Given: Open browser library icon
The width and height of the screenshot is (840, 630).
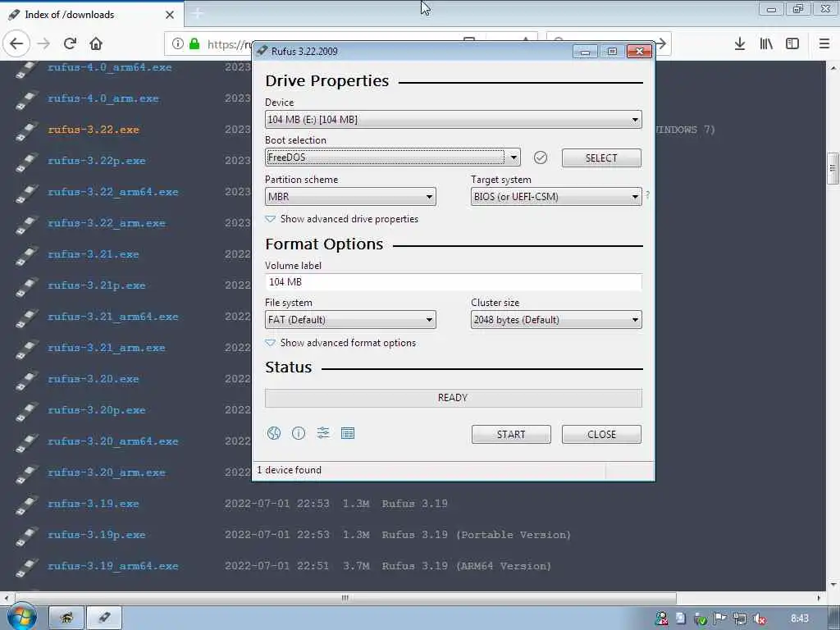Looking at the screenshot, I should point(766,44).
